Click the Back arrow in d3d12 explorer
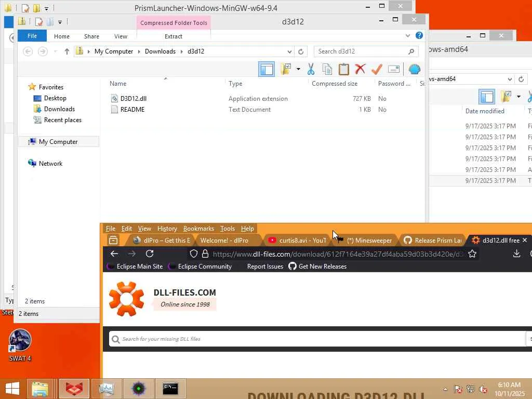 tap(28, 51)
